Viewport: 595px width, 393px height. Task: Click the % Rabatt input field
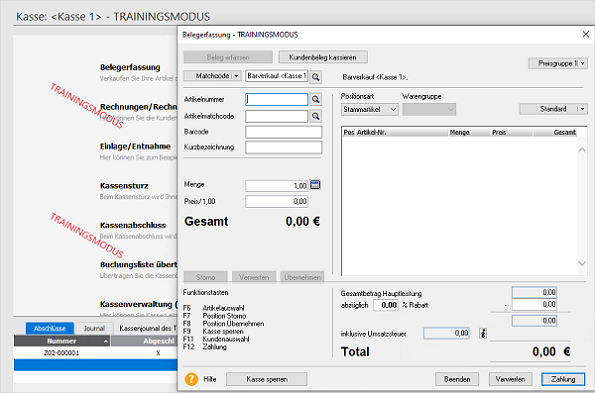(x=386, y=305)
